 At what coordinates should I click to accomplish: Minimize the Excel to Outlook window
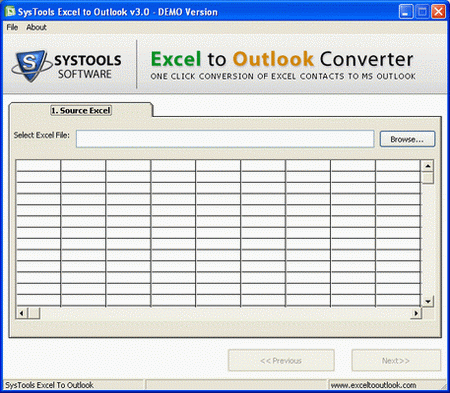coord(406,12)
